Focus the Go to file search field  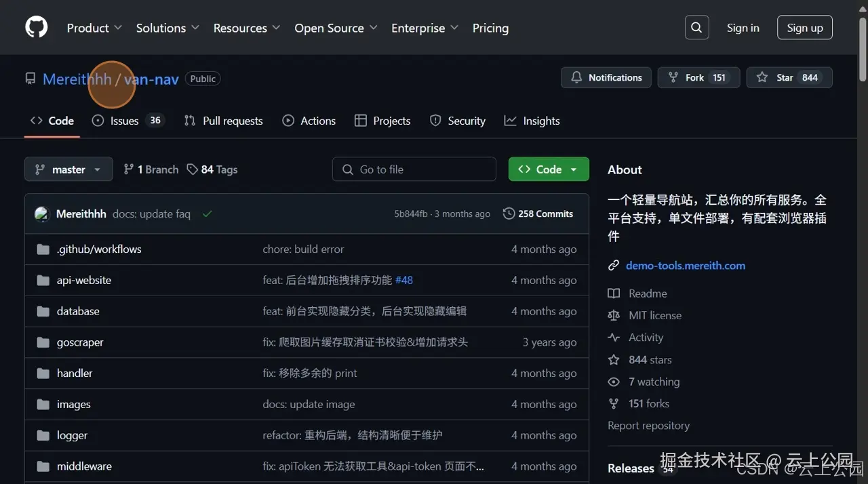pyautogui.click(x=414, y=169)
